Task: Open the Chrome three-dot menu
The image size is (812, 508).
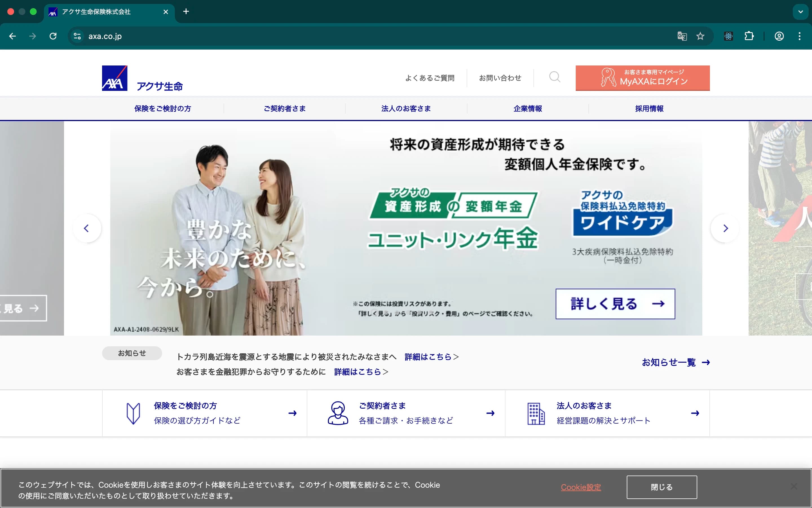Action: point(800,36)
